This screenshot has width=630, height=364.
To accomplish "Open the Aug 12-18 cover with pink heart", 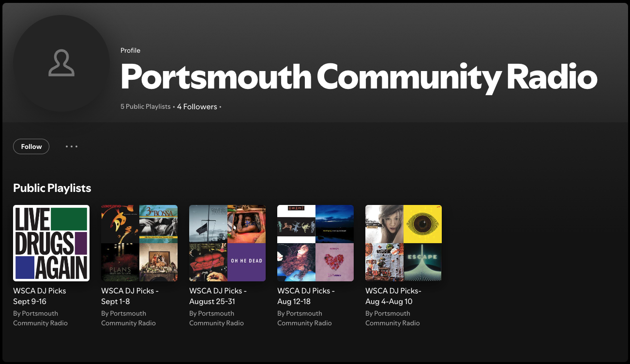I will (315, 243).
